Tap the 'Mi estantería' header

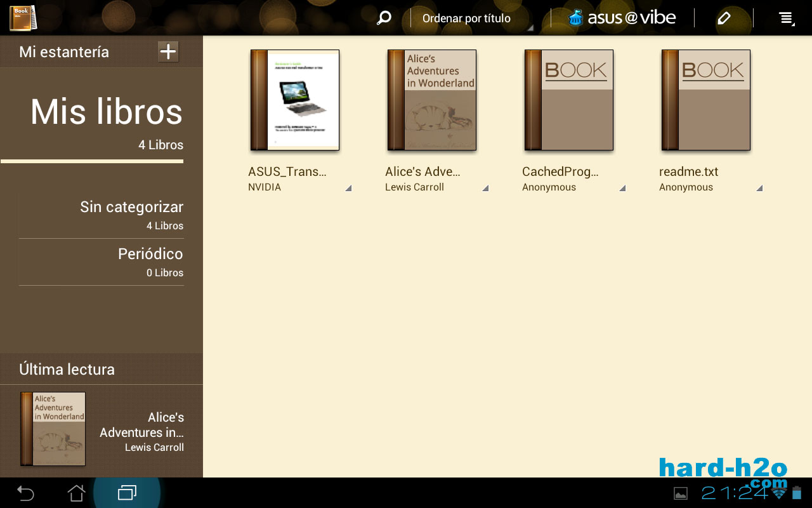tap(64, 52)
